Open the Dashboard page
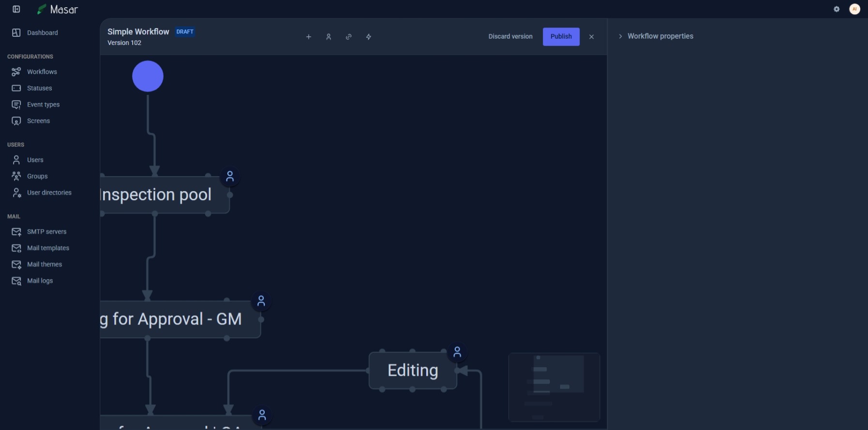This screenshot has height=430, width=868. [42, 33]
